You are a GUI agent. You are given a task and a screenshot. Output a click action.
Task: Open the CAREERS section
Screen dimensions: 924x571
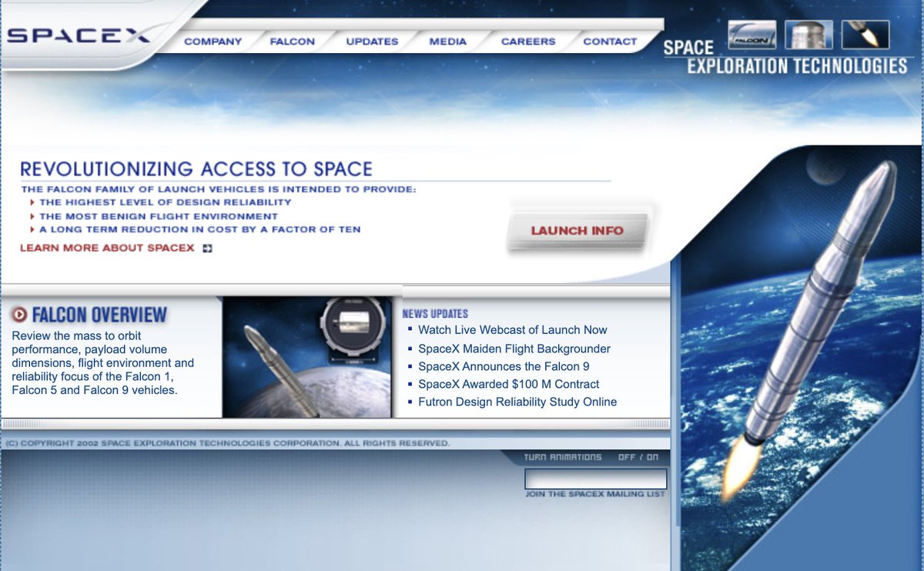coord(527,42)
